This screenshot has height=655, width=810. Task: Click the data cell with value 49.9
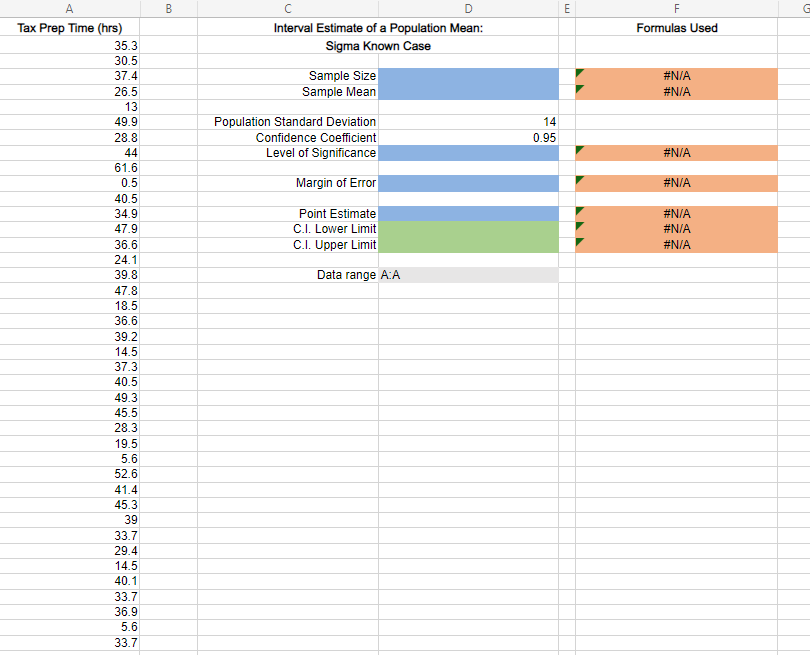pyautogui.click(x=70, y=122)
